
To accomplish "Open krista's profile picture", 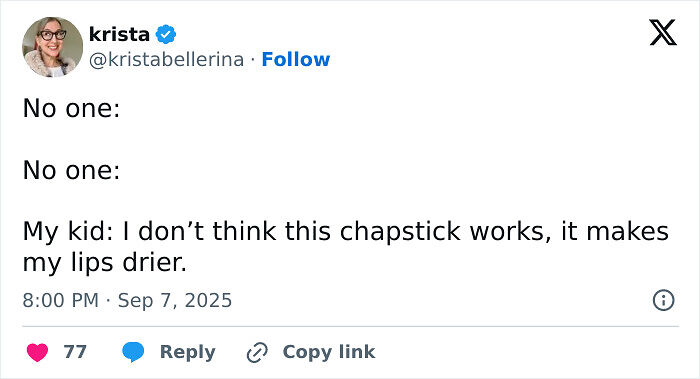I will pos(52,47).
